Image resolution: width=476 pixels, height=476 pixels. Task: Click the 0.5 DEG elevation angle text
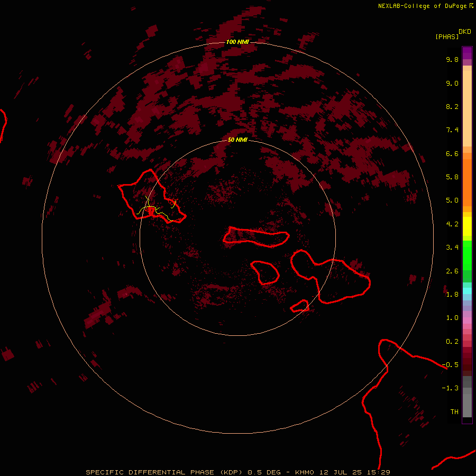[264, 472]
